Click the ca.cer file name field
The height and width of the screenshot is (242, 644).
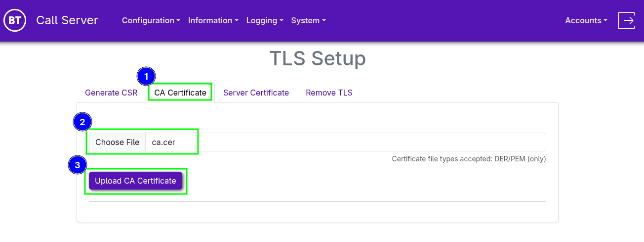click(x=346, y=142)
